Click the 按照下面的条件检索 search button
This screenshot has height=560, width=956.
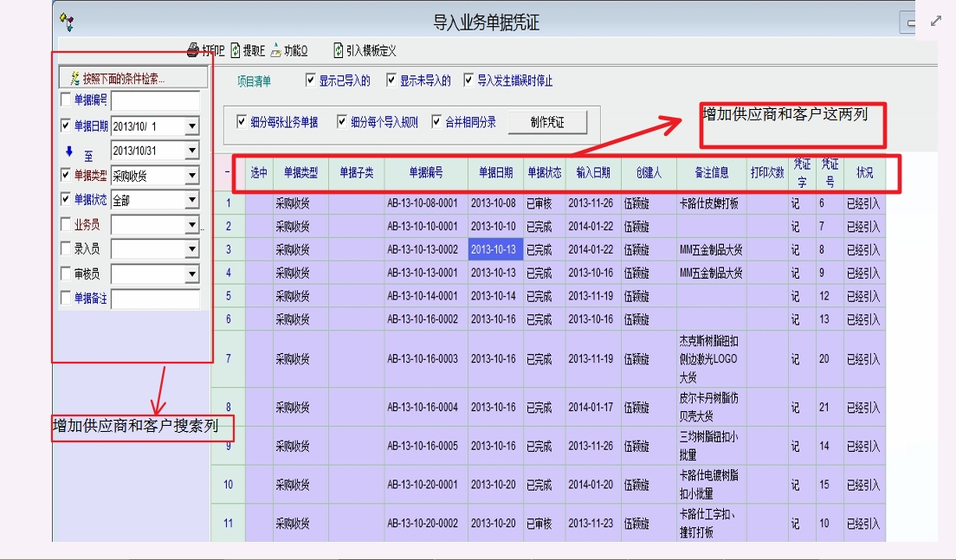pos(129,78)
